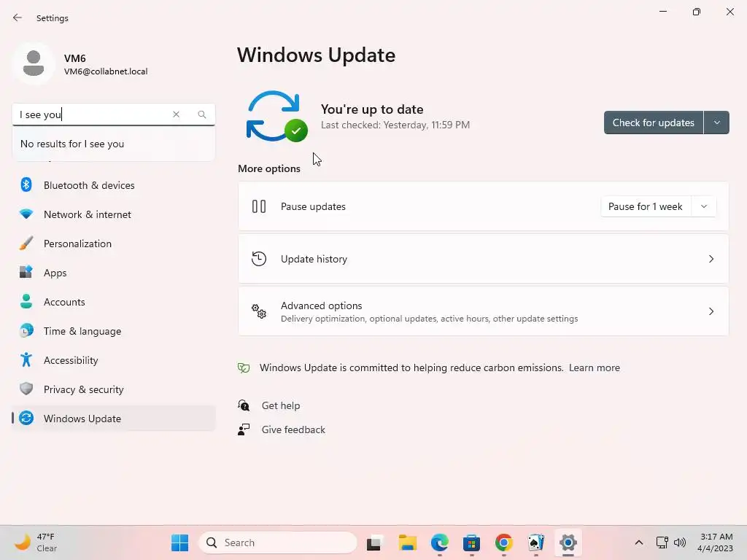Open Task View on the taskbar
Screen dimensions: 747x560
coord(375,542)
